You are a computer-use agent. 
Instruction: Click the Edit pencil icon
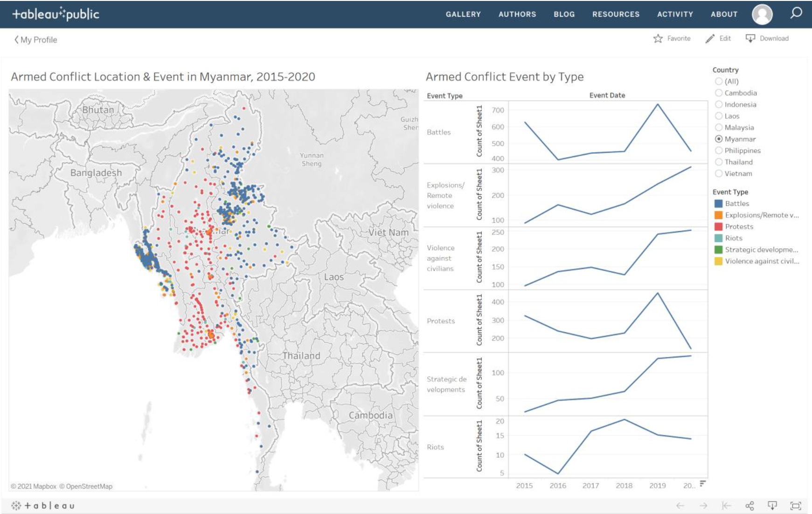(710, 39)
